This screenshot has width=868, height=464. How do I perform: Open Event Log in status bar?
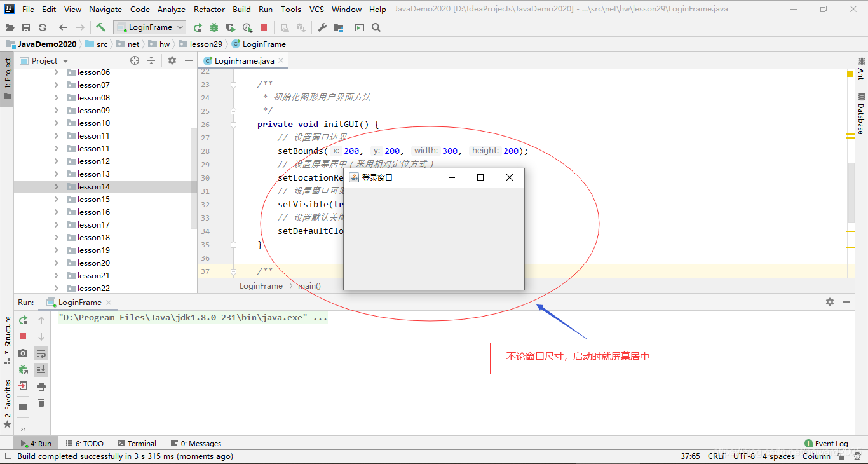(x=826, y=444)
